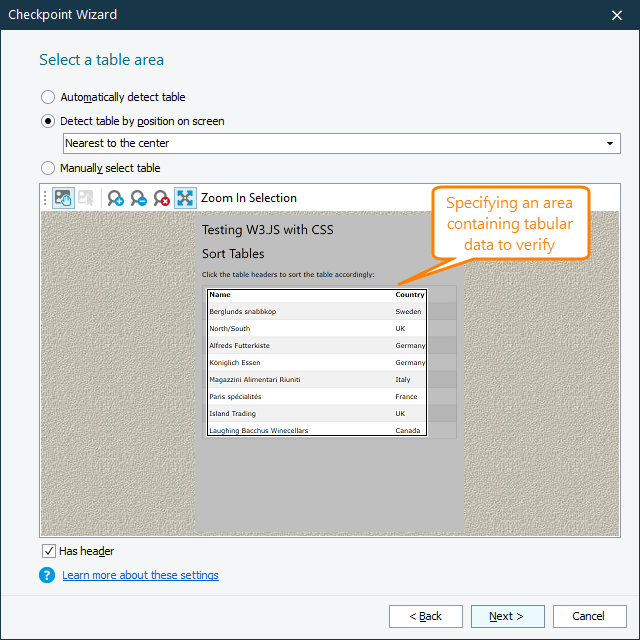Click Zoom In Selection toolbar label
This screenshot has width=640, height=640.
click(248, 198)
